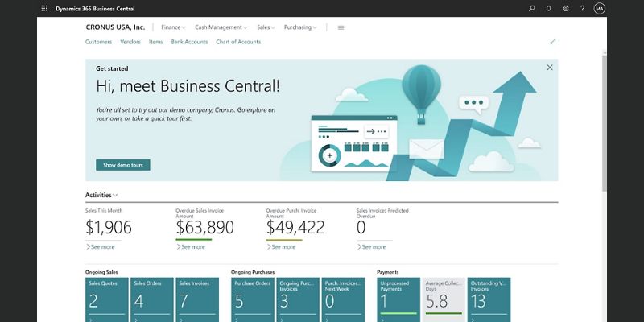Open the Sales Invoices tile
The height and width of the screenshot is (322, 644).
coord(197,299)
